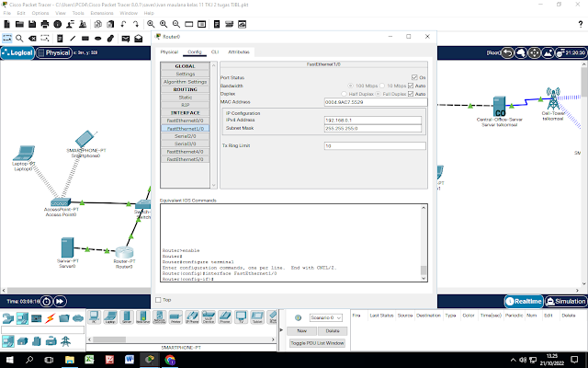Add Simple PDU closed envelope icon
The width and height of the screenshot is (588, 368).
point(126,39)
